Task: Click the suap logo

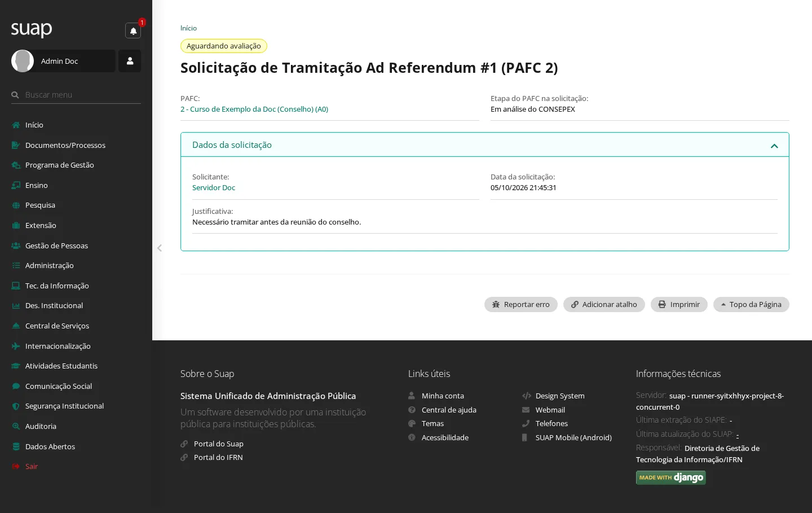Action: point(32,29)
